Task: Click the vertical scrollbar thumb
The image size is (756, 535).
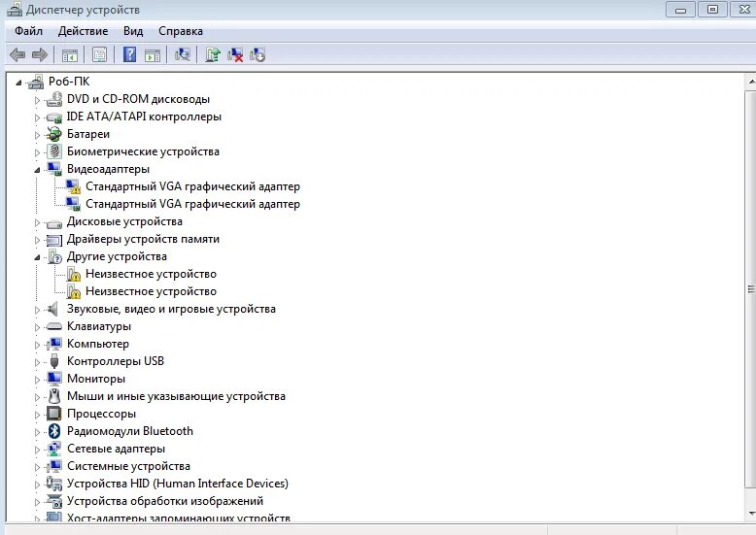Action: pyautogui.click(x=751, y=289)
